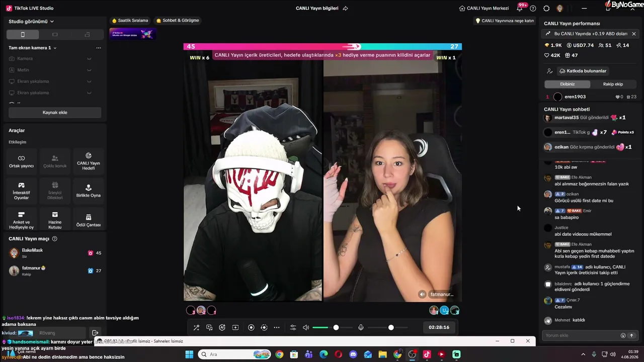
Task: Toggle visibility of the second Ekran yakalama source
Action: (x=89, y=93)
